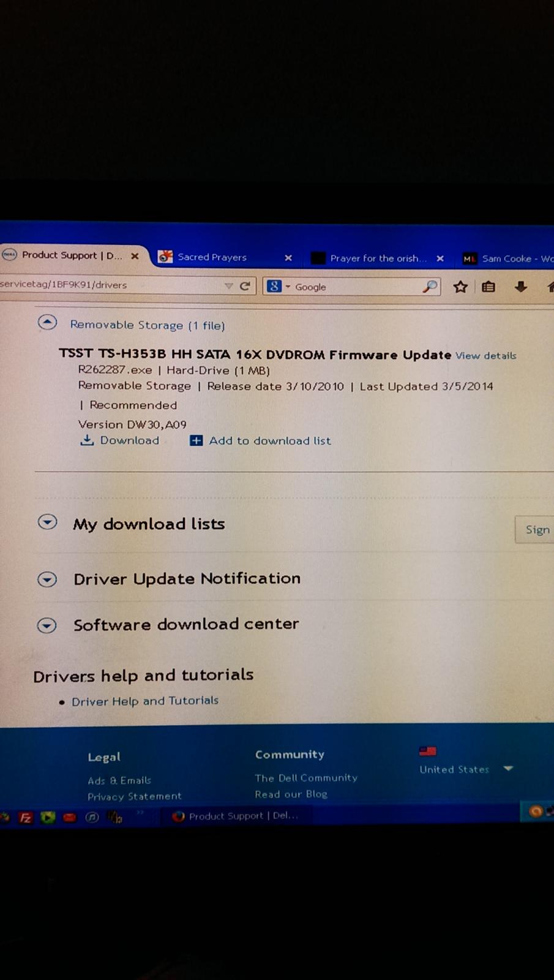Click the Dell favicon on the Product Support tab
Viewport: 554px width, 980px height.
[9, 255]
